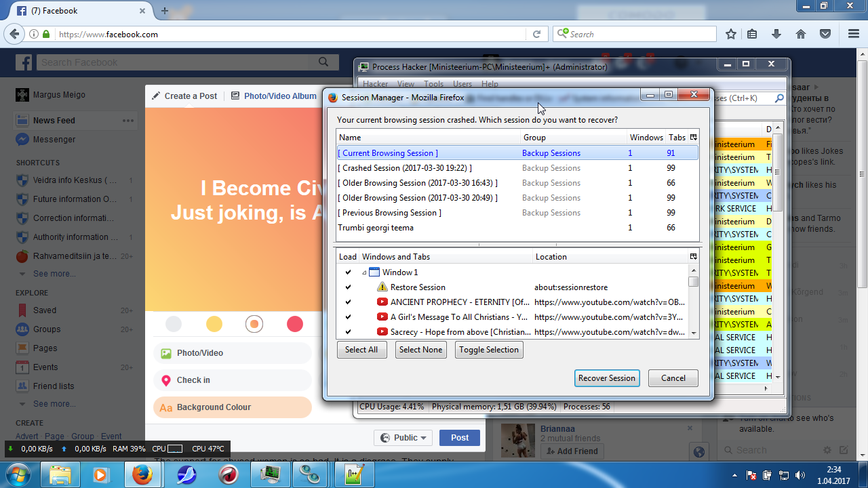868x488 pixels.
Task: Choose the yellow background colour swatch
Action: pos(214,324)
